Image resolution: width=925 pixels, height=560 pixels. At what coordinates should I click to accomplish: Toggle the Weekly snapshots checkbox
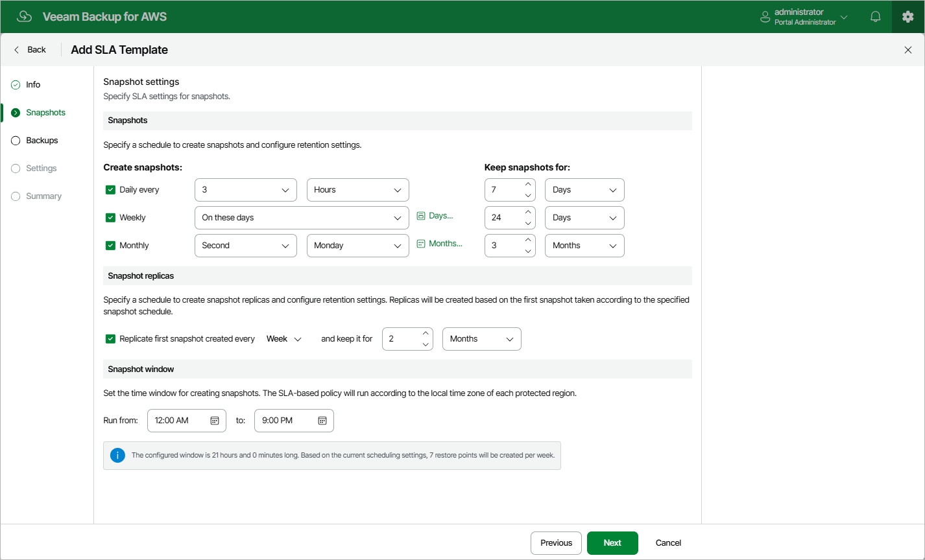tap(110, 218)
